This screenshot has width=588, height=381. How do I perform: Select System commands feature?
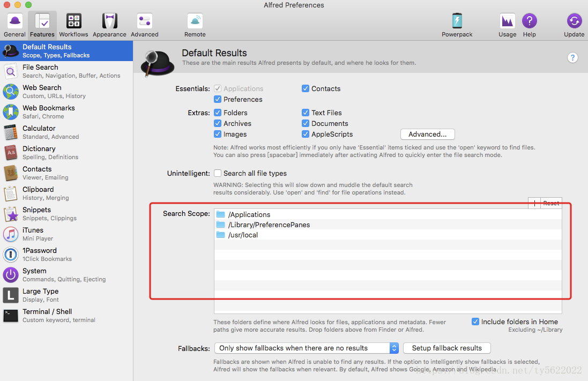pos(66,275)
